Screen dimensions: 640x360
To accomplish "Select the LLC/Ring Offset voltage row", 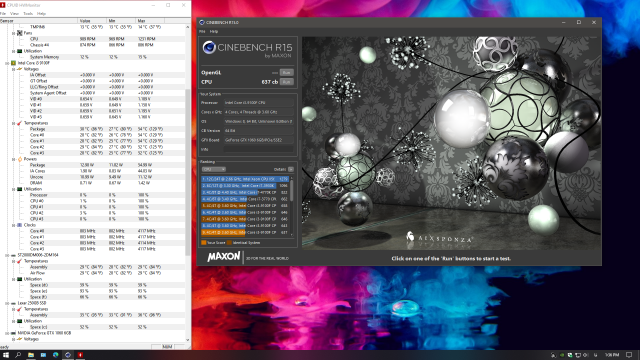I will [93, 87].
